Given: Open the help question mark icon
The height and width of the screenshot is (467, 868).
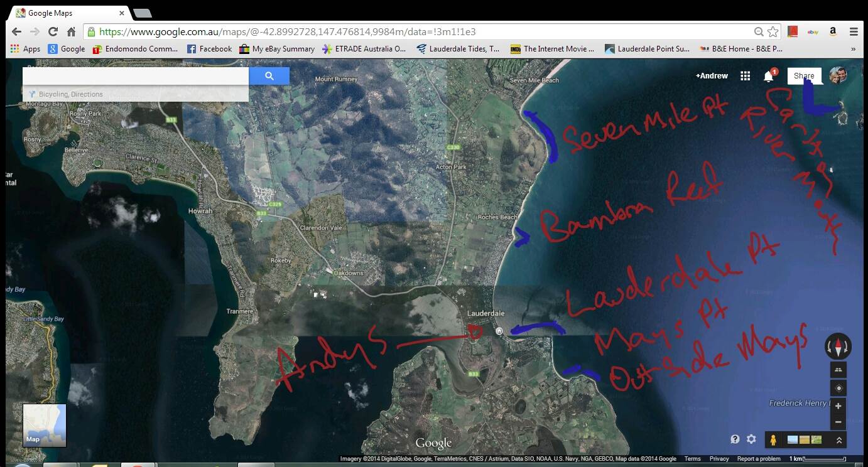Looking at the screenshot, I should click(735, 439).
